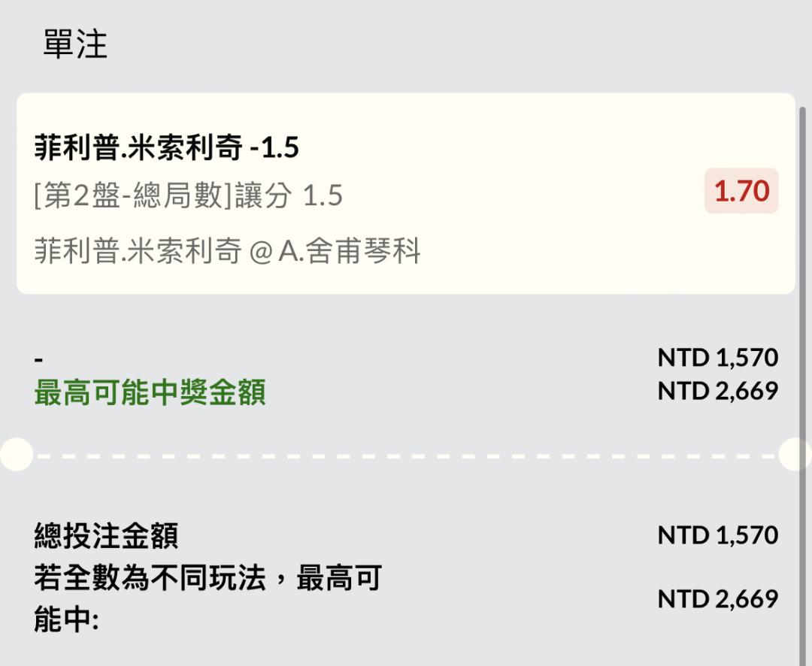Viewport: 812px width, 666px height.
Task: Click the 若全數為不同玩法，最高可能中 text
Action: tap(208, 598)
